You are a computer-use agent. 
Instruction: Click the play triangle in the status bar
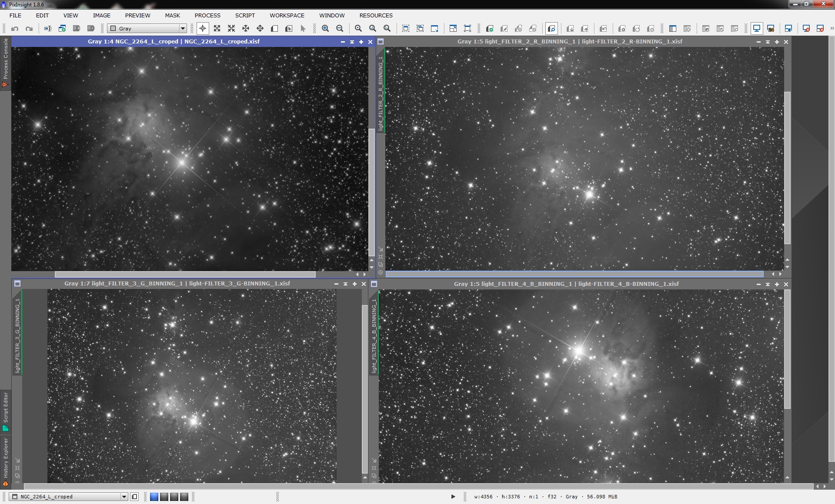[453, 497]
